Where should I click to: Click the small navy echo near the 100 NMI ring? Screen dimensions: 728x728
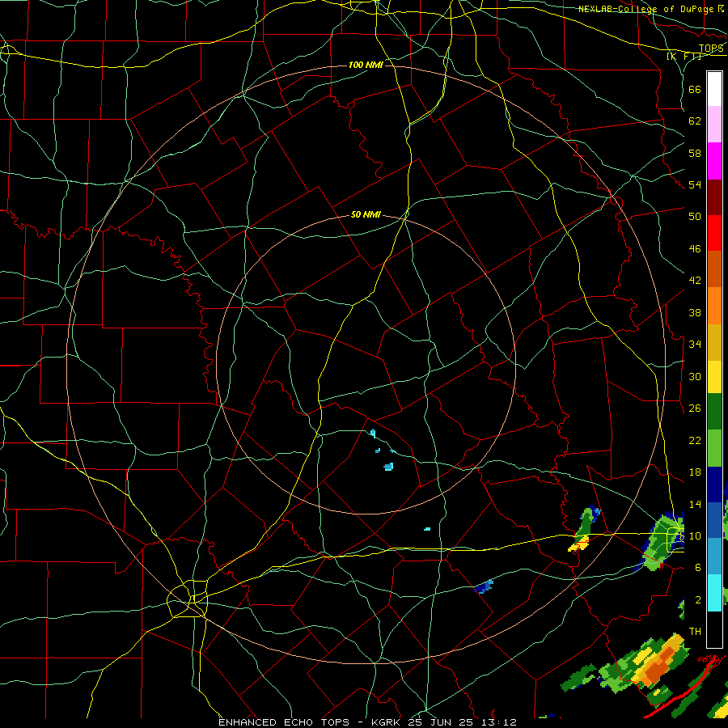[484, 587]
